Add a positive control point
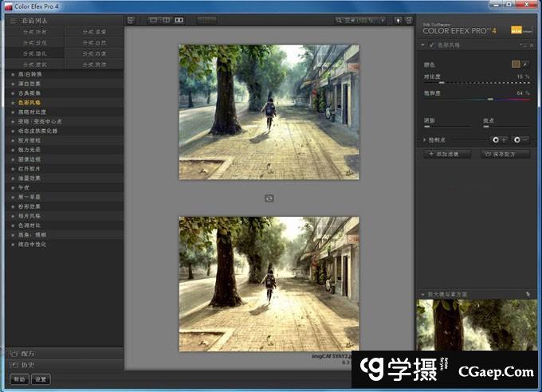 click(x=499, y=139)
